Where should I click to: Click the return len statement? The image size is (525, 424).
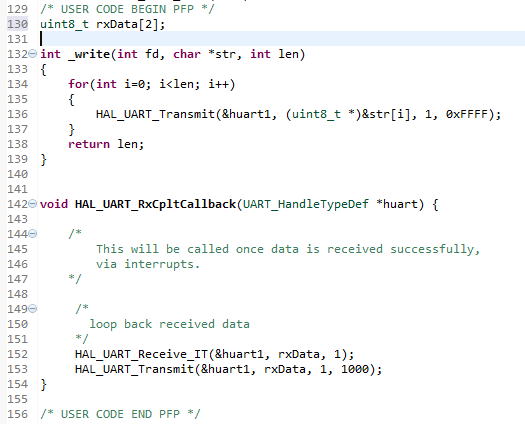coord(106,144)
